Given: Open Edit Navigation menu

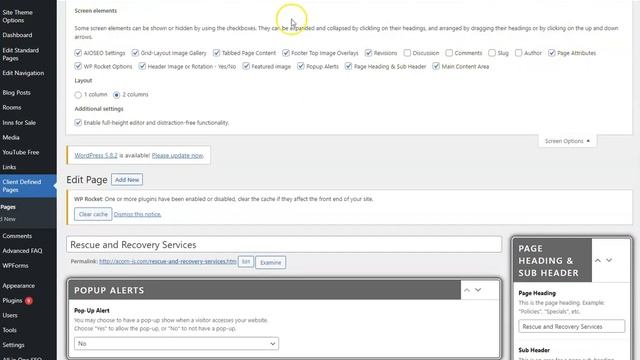Looking at the screenshot, I should pyautogui.click(x=23, y=73).
